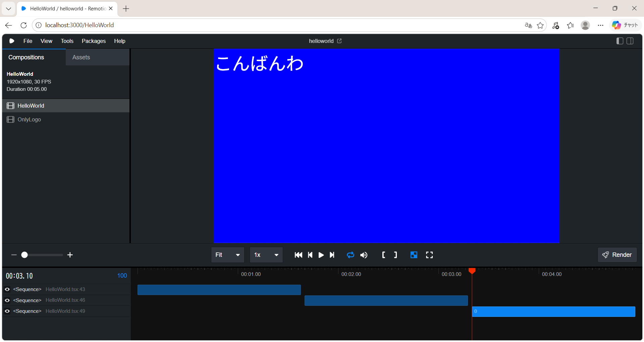Open the File menu
Screen dimensions: 644x342
tap(28, 41)
